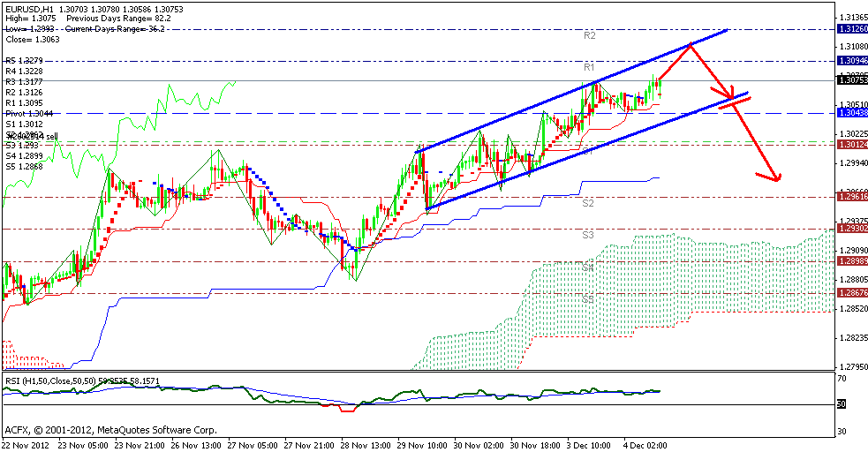Image resolution: width=868 pixels, height=452 pixels.
Task: Click the 1.31260 price tag on axis
Action: click(852, 29)
